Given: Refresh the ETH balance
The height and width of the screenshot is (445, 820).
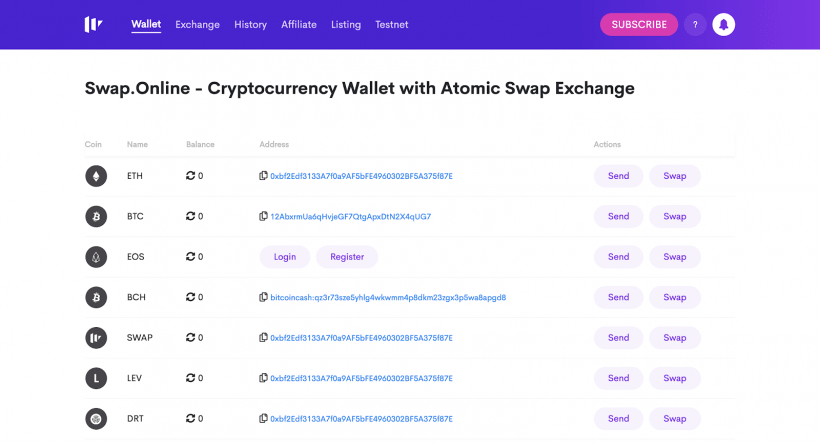Looking at the screenshot, I should [x=191, y=176].
